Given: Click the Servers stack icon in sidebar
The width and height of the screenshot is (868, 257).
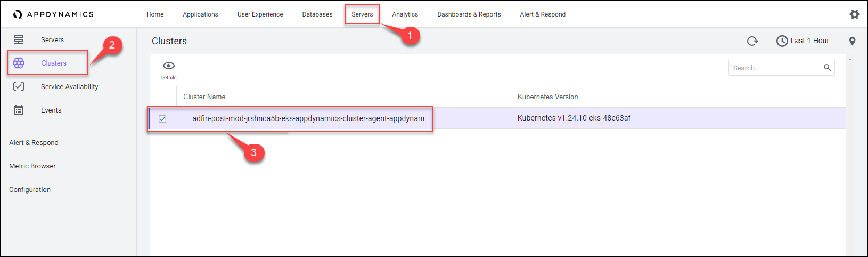Looking at the screenshot, I should coord(19,39).
